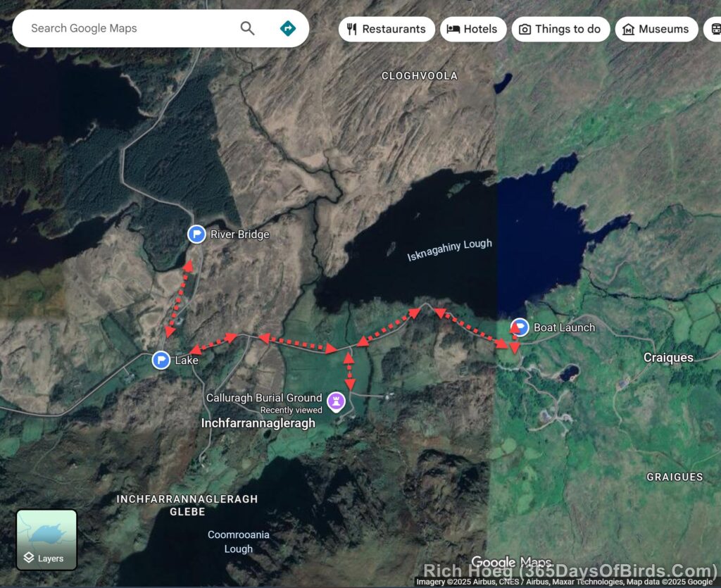The height and width of the screenshot is (588, 721).
Task: Click the Coomrooania Lough label
Action: pos(238,542)
